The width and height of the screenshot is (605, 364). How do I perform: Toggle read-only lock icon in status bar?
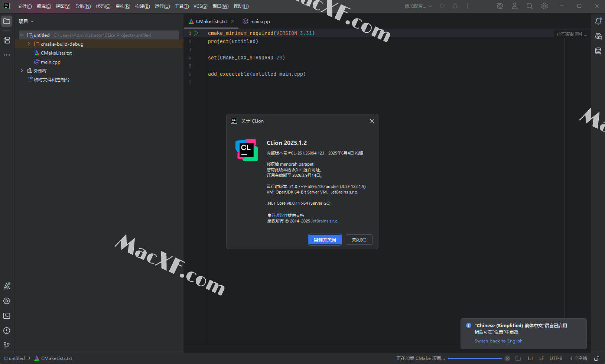[x=596, y=358]
